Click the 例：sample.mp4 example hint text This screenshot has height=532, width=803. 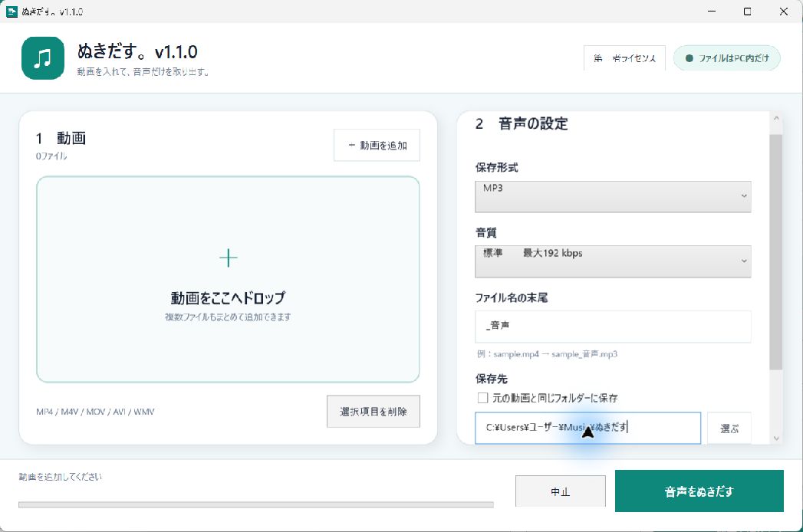(547, 354)
